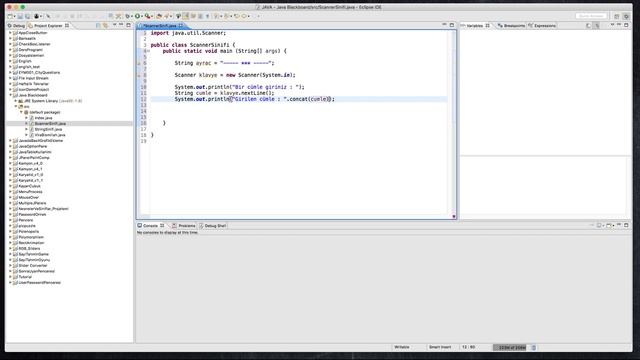
Task: Select the Slider Converter project
Action: [33, 265]
